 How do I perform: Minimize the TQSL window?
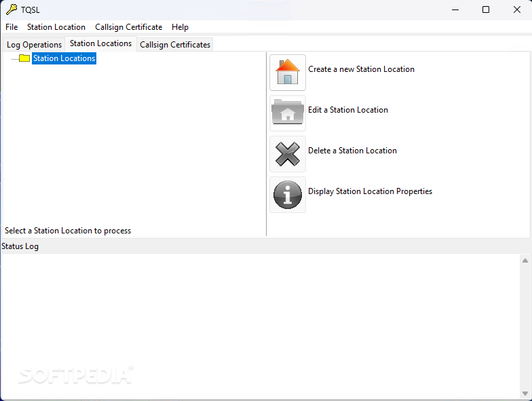point(455,9)
